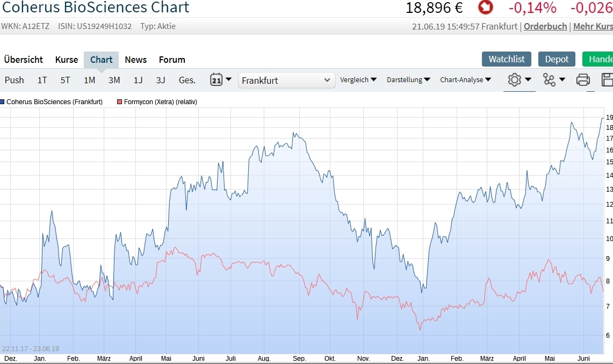Toggle the Coherus BioSciences (Frankfurt) legend series

[54, 101]
